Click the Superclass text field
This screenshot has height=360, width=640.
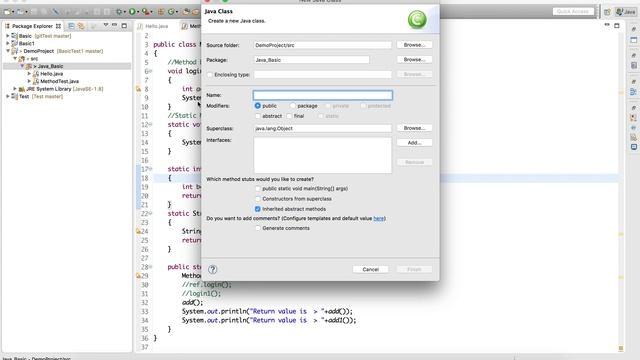322,128
